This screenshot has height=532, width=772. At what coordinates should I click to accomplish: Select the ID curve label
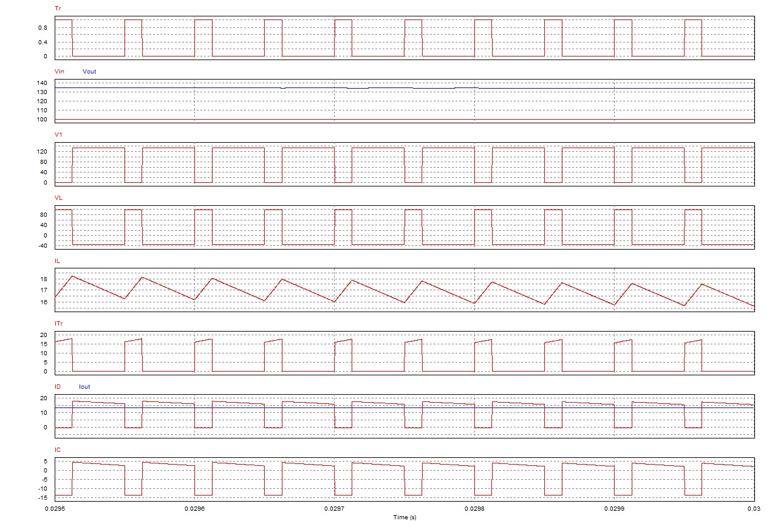[58, 387]
